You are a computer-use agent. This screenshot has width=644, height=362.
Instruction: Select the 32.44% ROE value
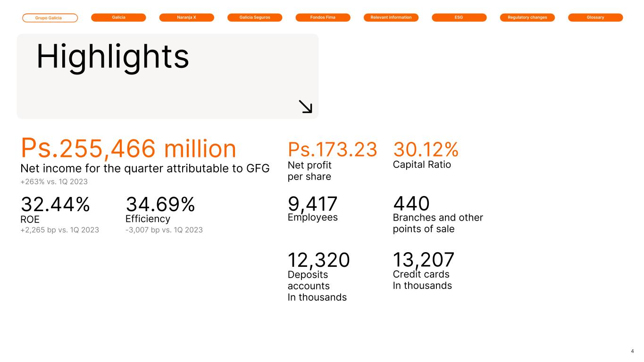click(x=55, y=205)
